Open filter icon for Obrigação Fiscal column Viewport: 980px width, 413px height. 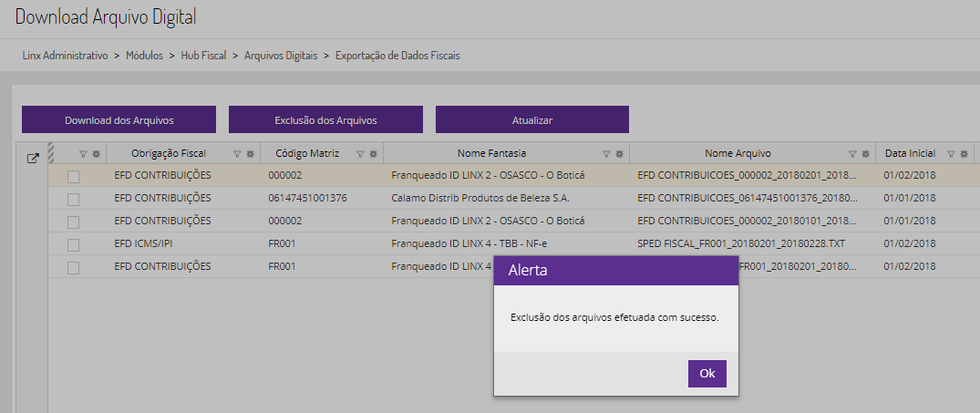click(238, 154)
